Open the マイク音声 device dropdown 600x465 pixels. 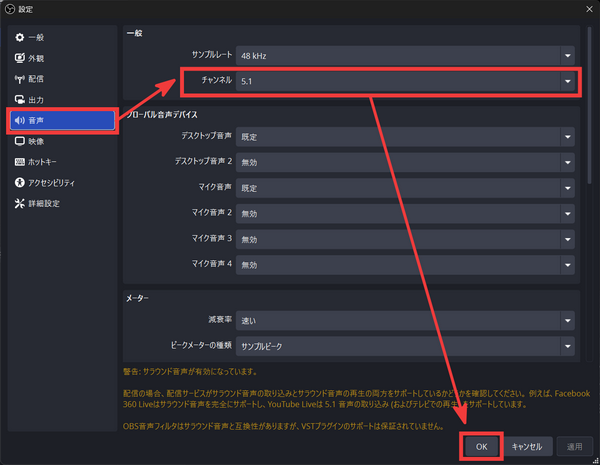[405, 188]
